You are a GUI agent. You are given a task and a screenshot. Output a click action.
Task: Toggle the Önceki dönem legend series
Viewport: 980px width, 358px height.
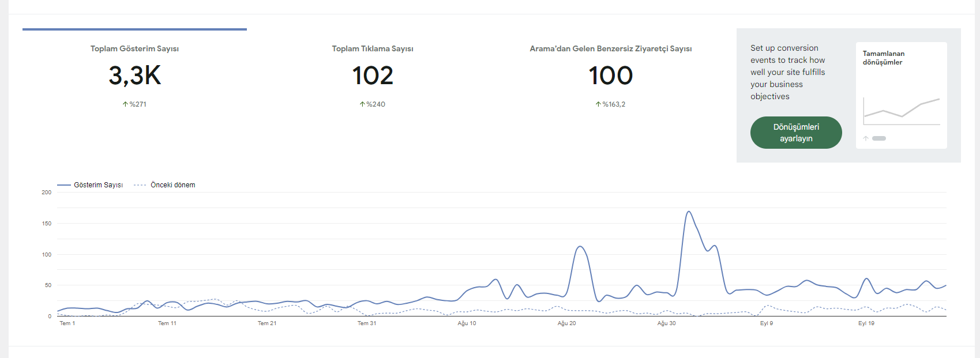click(164, 185)
